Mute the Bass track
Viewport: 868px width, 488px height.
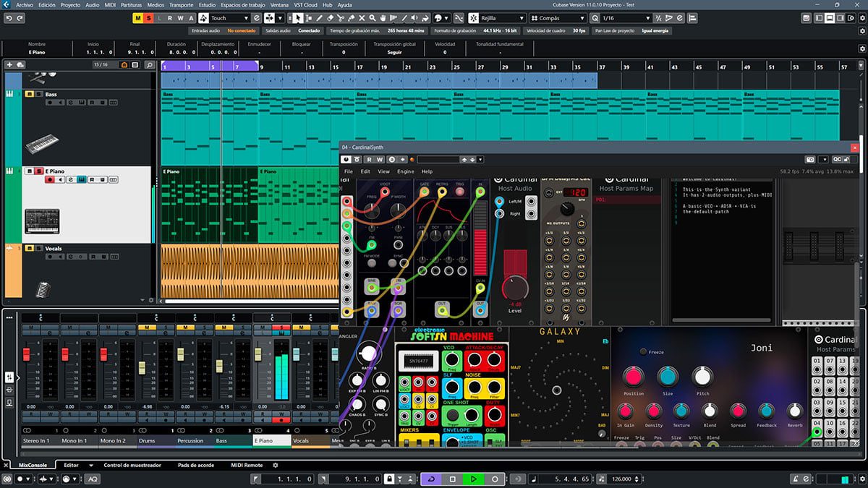click(30, 94)
